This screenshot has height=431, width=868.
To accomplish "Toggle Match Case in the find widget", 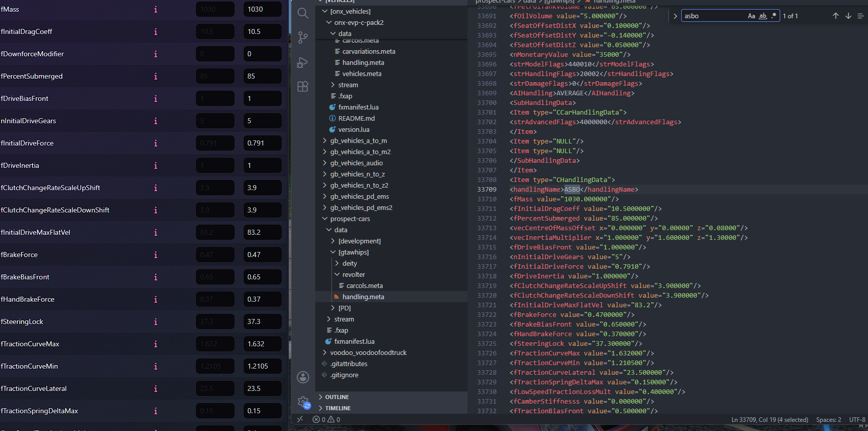I will click(x=751, y=16).
